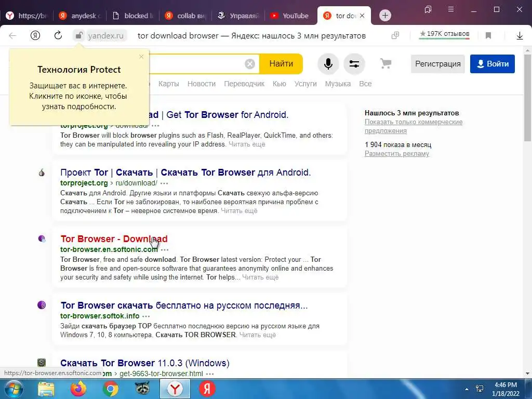Switch to the YouTube browser tab

point(291,16)
